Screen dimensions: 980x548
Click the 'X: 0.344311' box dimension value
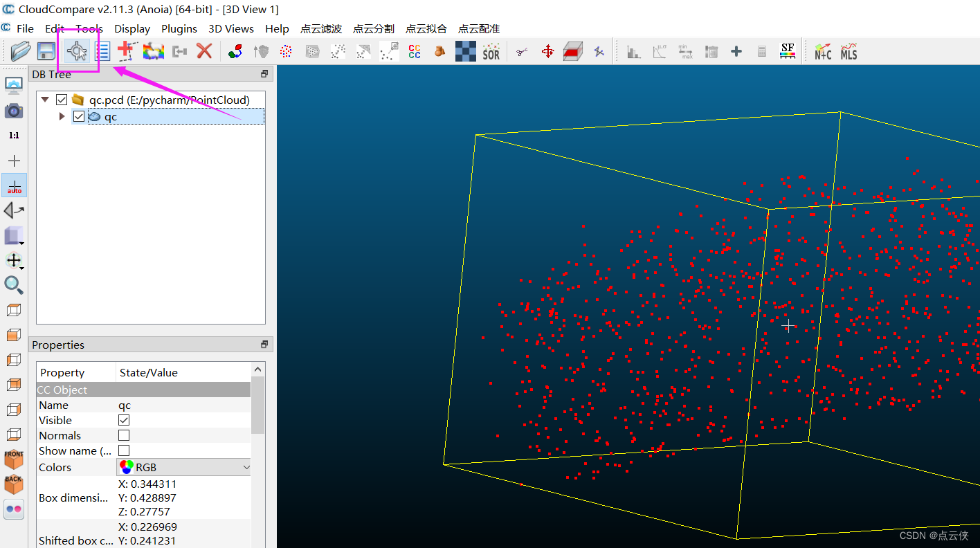click(147, 484)
